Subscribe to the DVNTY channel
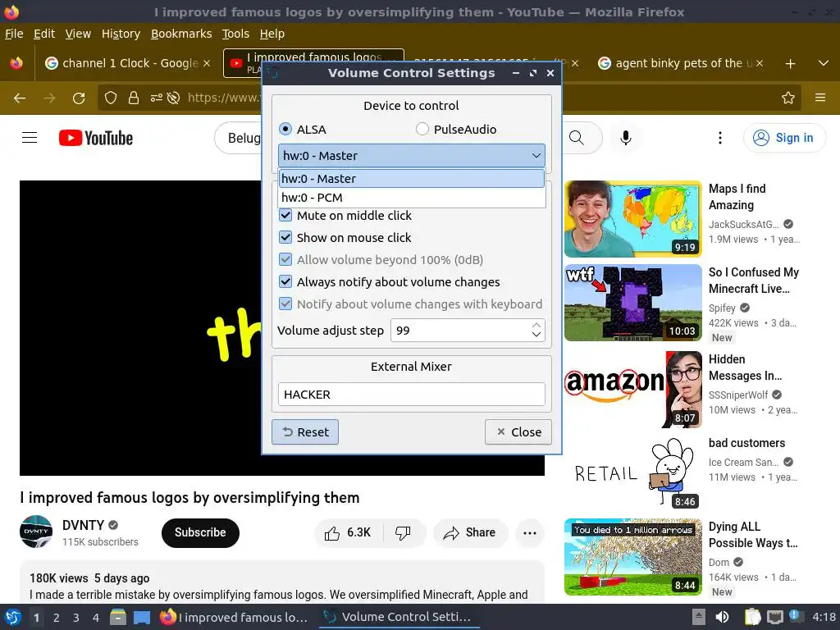 pos(200,532)
